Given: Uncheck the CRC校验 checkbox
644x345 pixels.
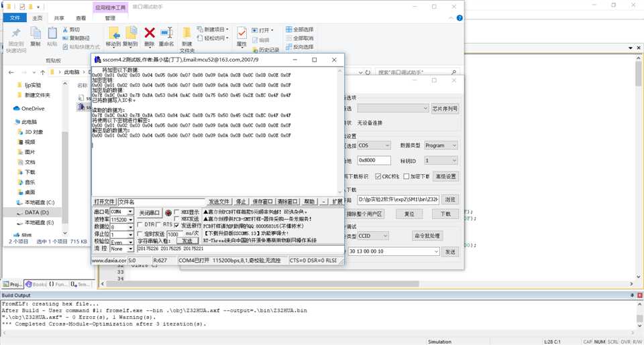Looking at the screenshot, I should pos(378,176).
